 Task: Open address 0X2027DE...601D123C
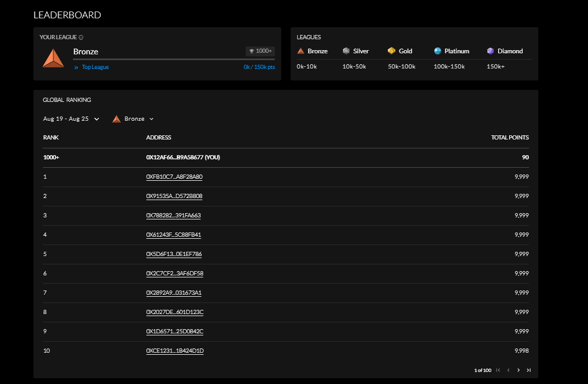(175, 312)
